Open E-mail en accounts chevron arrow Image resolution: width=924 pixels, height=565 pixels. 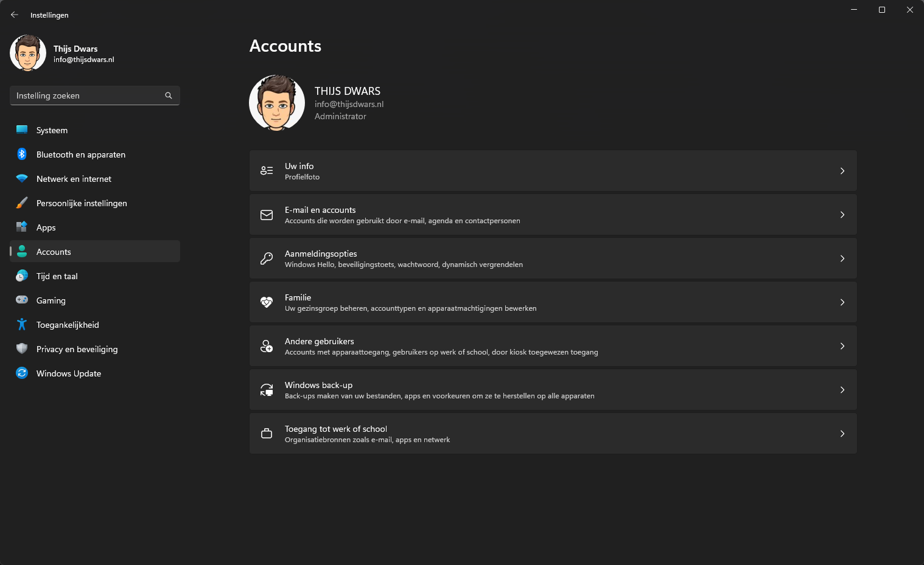coord(842,215)
